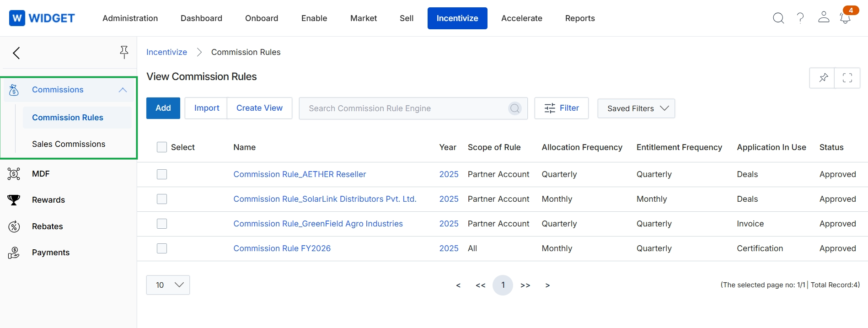Screen dimensions: 868x328
Task: Open the global search magnifier icon
Action: [778, 18]
